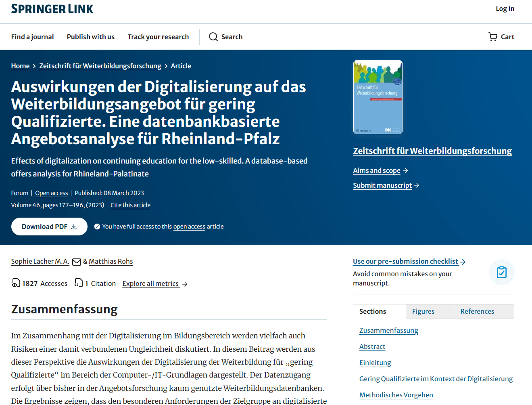The width and height of the screenshot is (532, 405).
Task: Open the shopping cart icon
Action: pyautogui.click(x=492, y=37)
